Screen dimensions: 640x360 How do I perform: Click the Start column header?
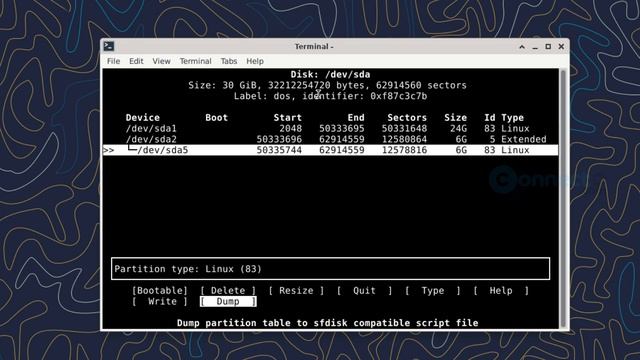point(287,118)
